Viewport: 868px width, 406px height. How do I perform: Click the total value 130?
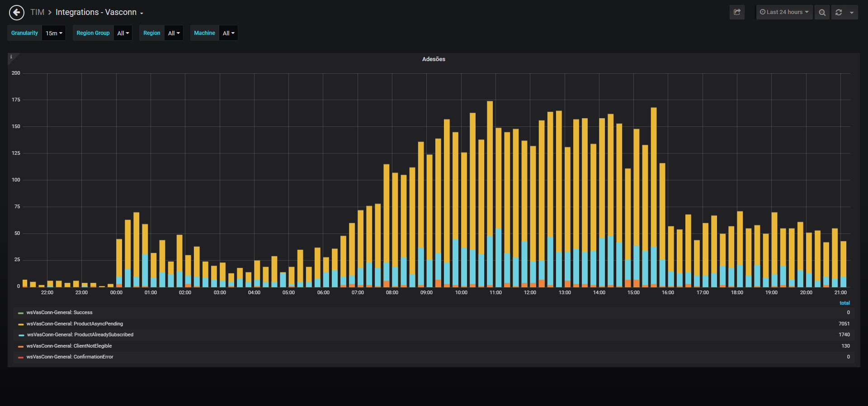[x=845, y=346]
